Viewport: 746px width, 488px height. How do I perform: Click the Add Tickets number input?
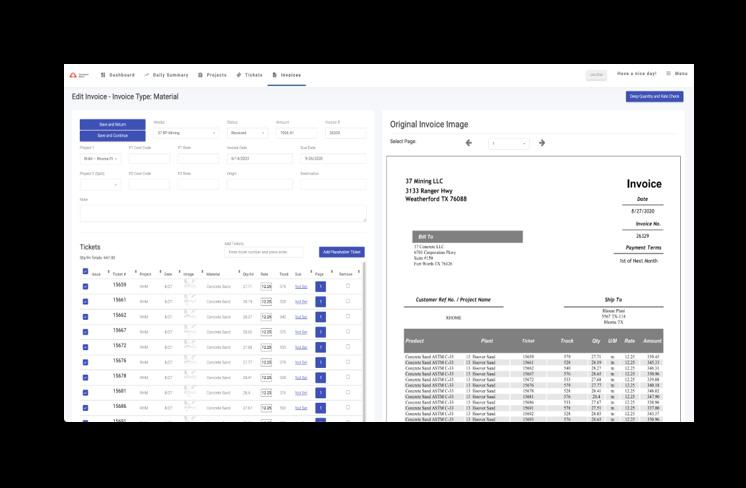[x=264, y=252]
